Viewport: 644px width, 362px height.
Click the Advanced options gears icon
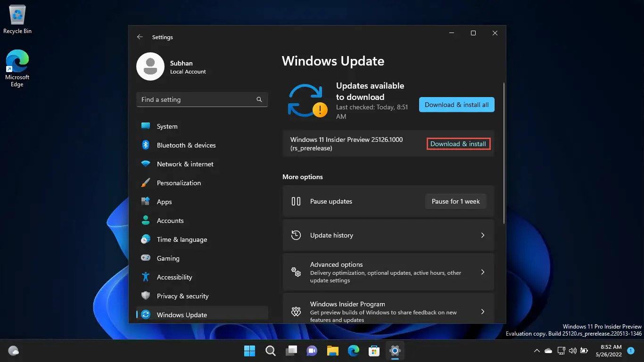296,272
